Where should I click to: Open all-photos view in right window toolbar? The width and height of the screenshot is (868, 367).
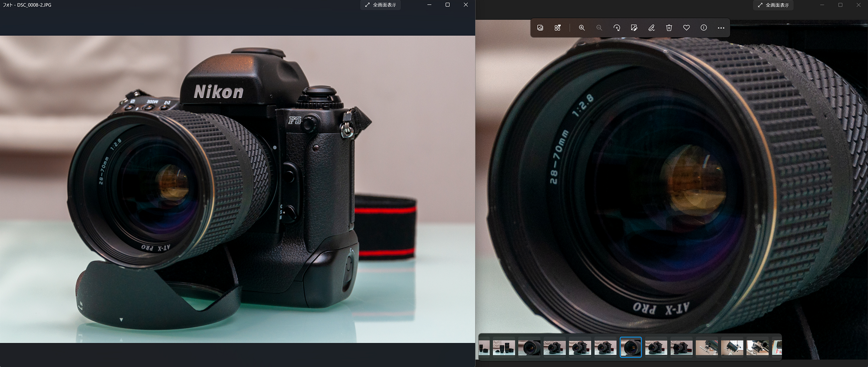click(540, 28)
